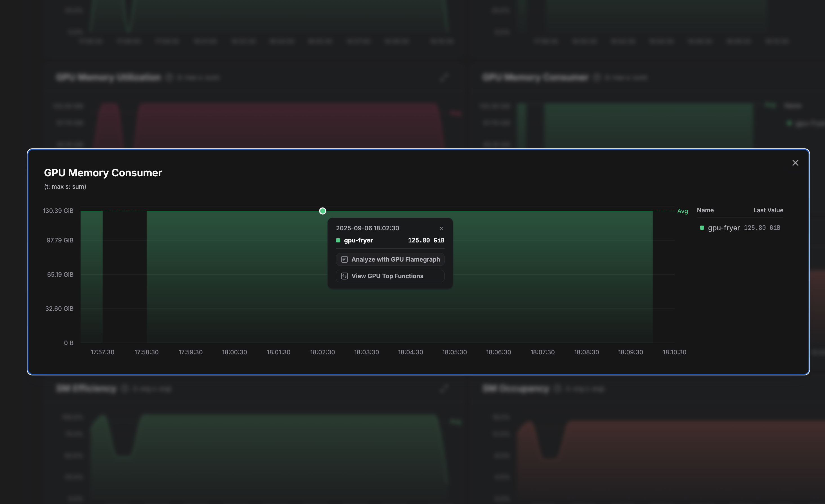Click the Avg label to toggle the average line

pyautogui.click(x=682, y=211)
